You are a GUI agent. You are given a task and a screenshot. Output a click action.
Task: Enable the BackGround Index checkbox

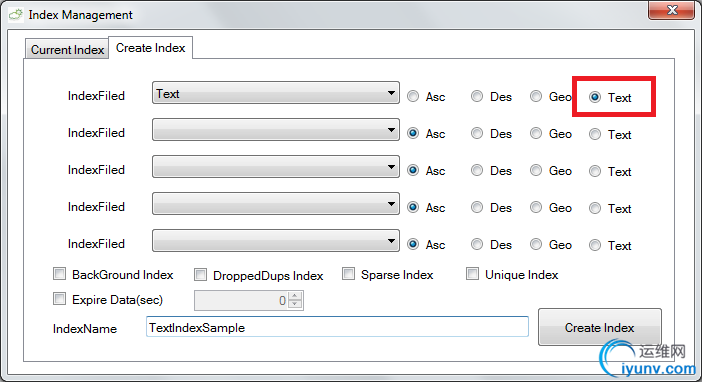point(60,274)
